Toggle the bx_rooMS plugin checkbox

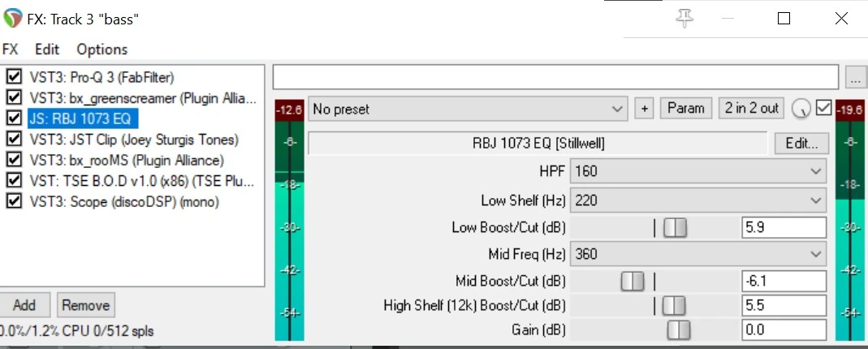(13, 160)
